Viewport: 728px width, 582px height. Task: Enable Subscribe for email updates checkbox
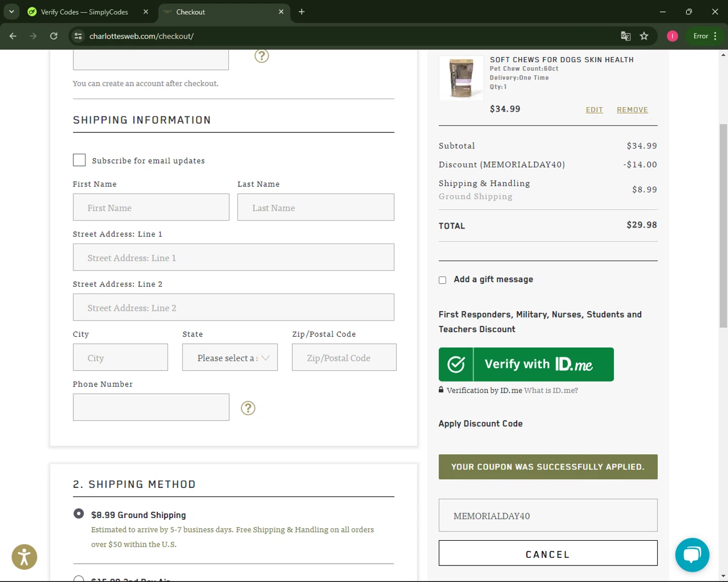[x=79, y=160]
